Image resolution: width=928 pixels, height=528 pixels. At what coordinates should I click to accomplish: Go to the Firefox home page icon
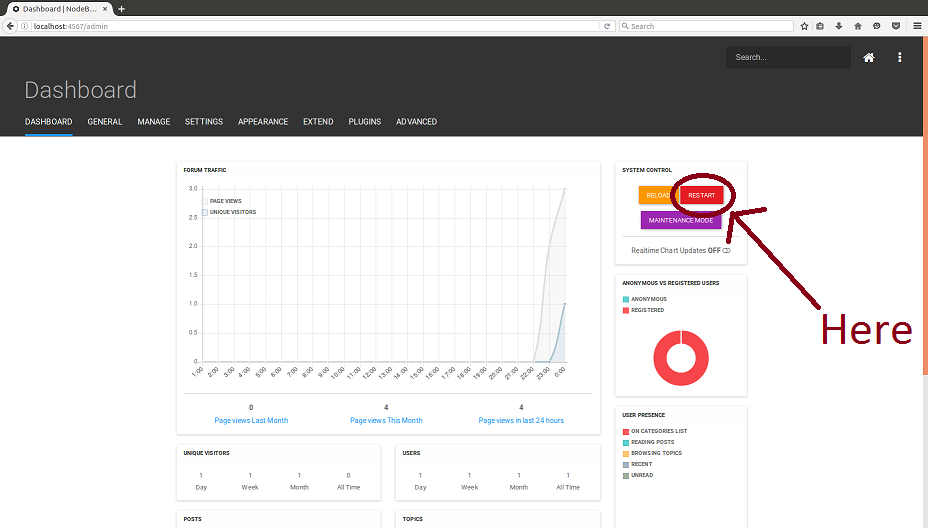(858, 26)
